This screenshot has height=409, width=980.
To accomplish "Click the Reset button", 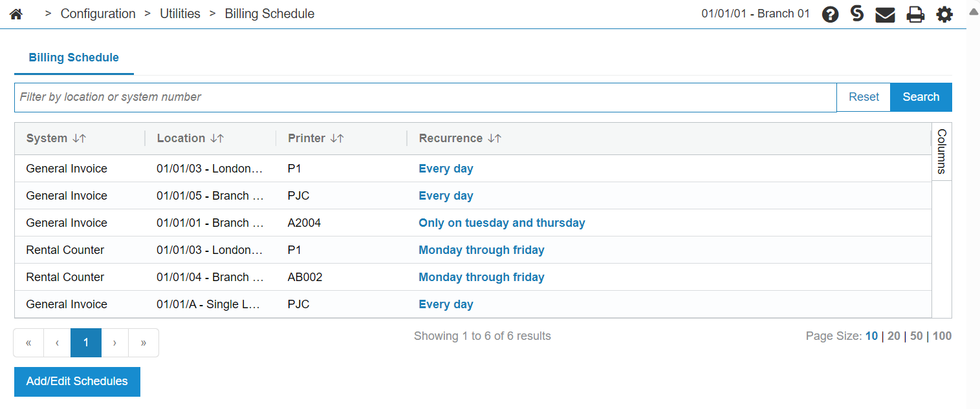I will click(864, 97).
